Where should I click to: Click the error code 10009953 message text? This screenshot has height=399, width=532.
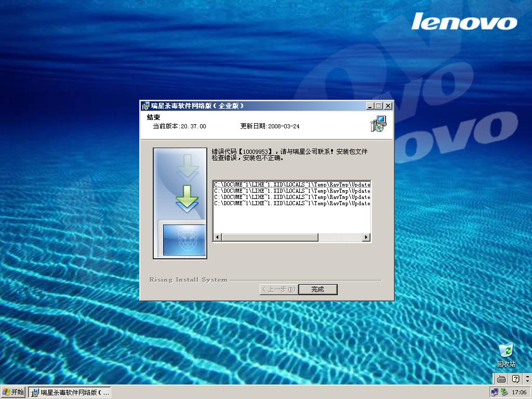coord(289,155)
